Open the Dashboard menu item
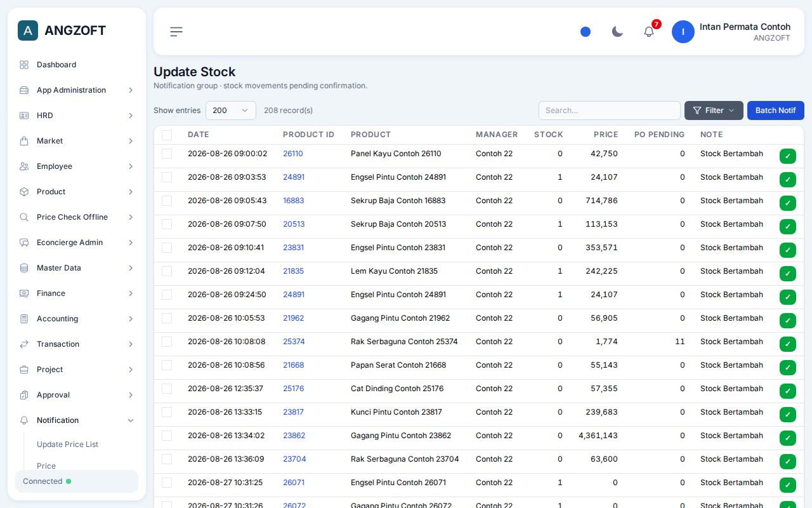The height and width of the screenshot is (508, 812). coord(76,65)
